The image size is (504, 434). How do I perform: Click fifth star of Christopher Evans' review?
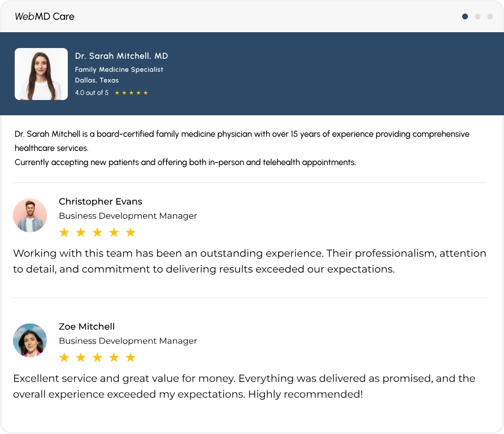pos(131,232)
